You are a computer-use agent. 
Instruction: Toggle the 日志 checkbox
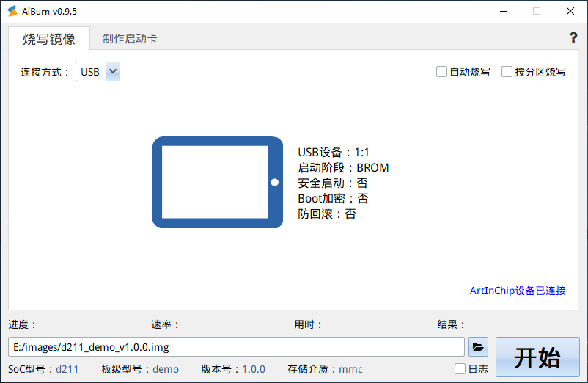click(460, 369)
